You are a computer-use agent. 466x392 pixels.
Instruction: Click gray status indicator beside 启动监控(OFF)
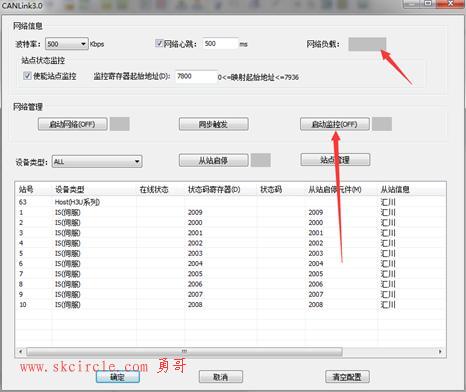pos(382,124)
